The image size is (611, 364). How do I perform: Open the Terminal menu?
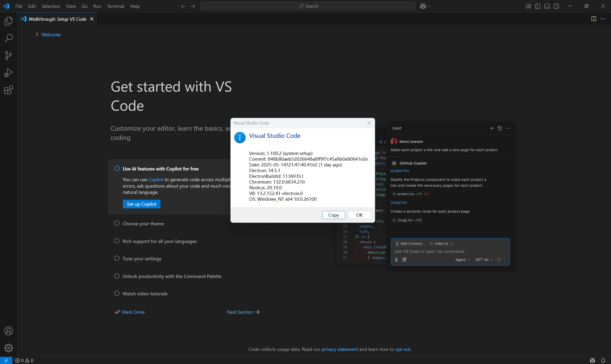(116, 6)
